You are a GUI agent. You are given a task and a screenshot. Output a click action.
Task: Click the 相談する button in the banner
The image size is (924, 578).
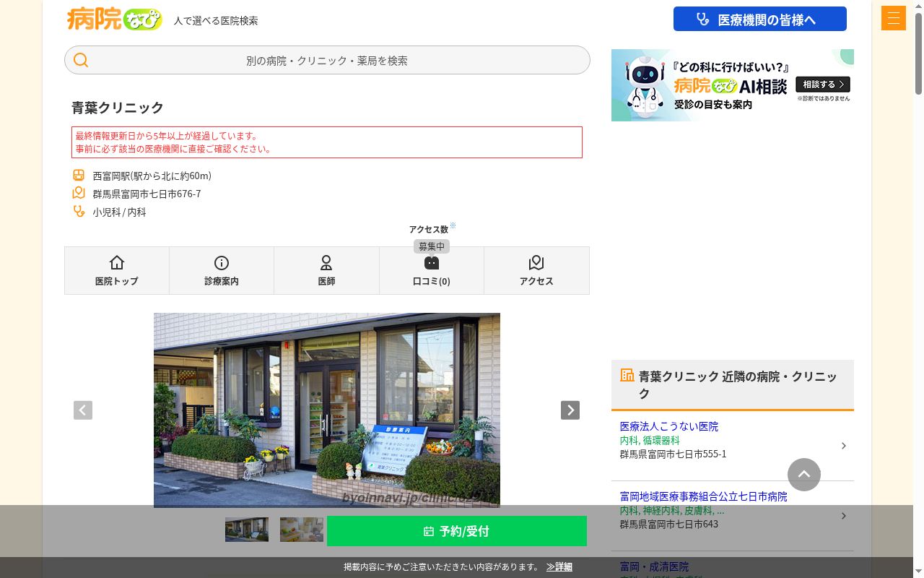pyautogui.click(x=823, y=85)
